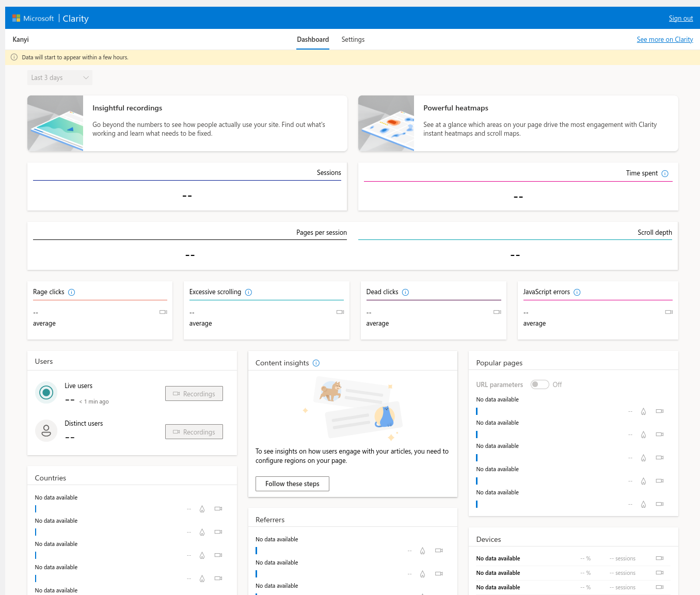The width and height of the screenshot is (700, 595).
Task: Click recordings icon in first Devices row
Action: [x=660, y=558]
